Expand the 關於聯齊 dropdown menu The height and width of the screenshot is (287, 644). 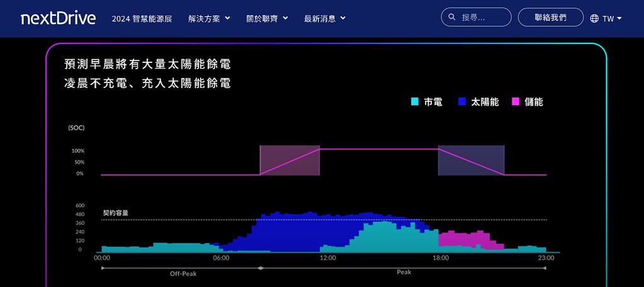click(x=267, y=18)
